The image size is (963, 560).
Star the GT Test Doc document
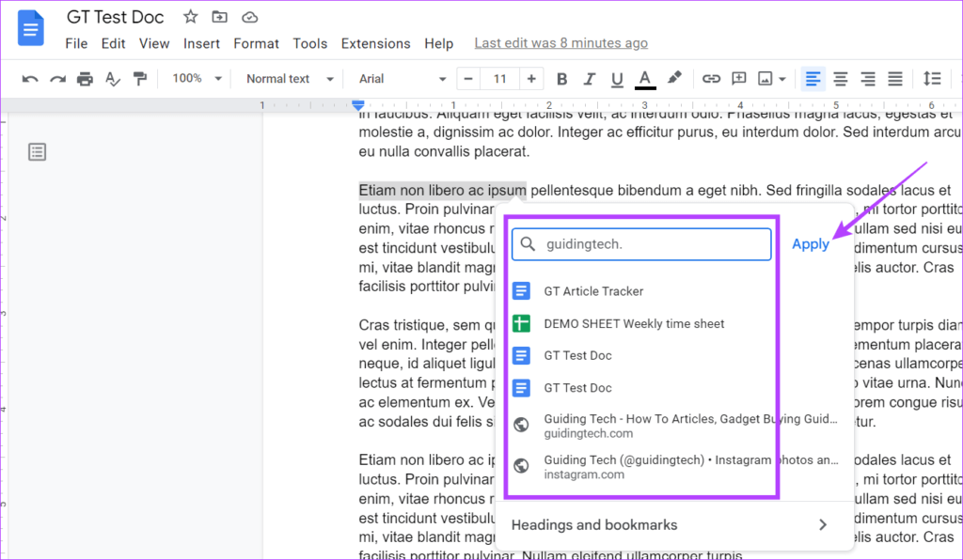coord(190,17)
